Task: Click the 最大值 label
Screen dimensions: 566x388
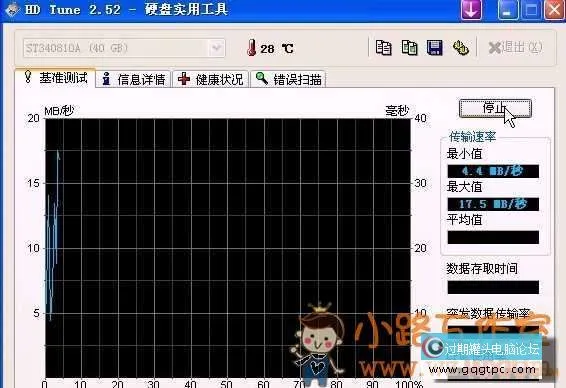Action: (x=464, y=187)
